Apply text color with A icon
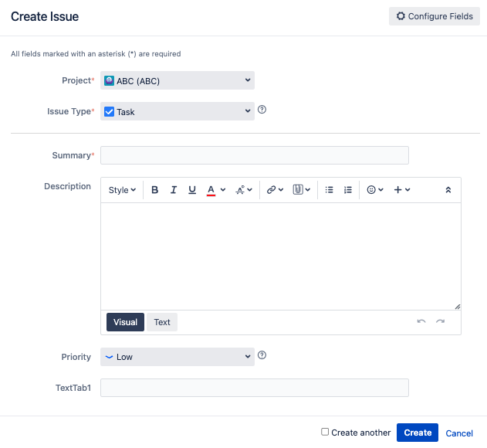 211,190
